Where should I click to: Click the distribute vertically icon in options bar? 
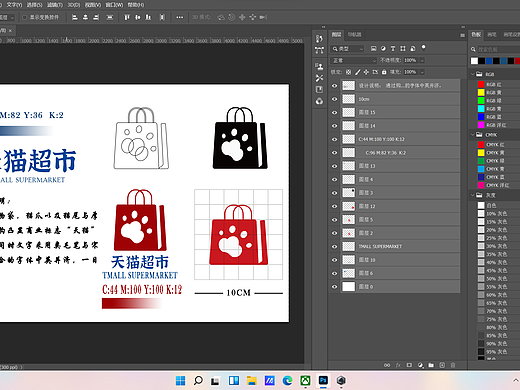click(110, 17)
